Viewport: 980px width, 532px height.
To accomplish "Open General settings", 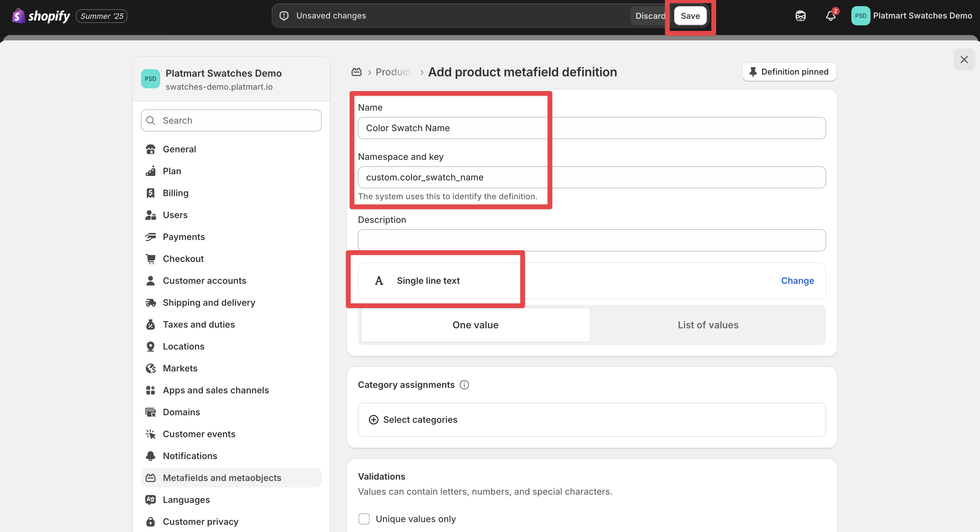I will click(x=231, y=149).
